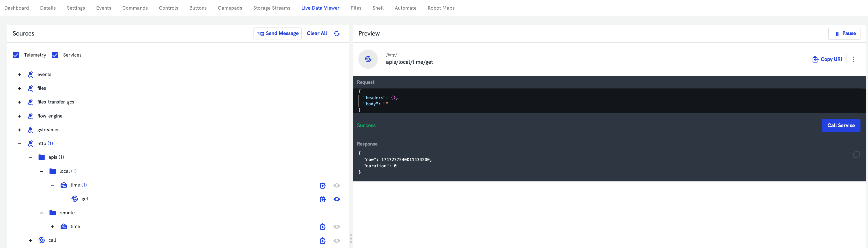This screenshot has width=868, height=248.
Task: Click the apis folder icon
Action: (42, 157)
